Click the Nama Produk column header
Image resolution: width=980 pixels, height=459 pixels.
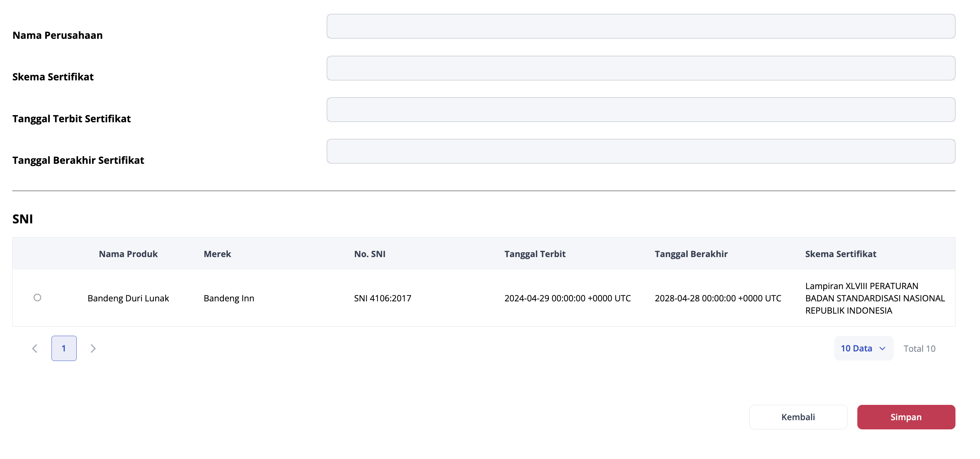128,254
